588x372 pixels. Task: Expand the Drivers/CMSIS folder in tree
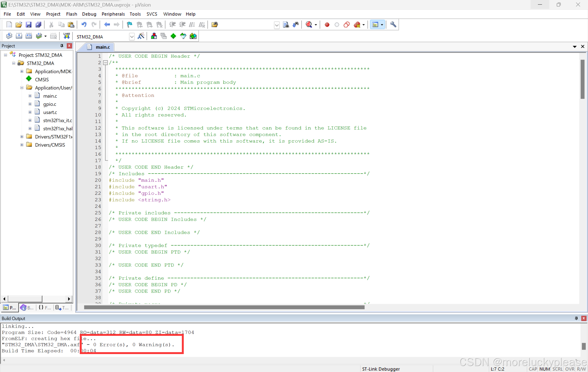point(22,145)
